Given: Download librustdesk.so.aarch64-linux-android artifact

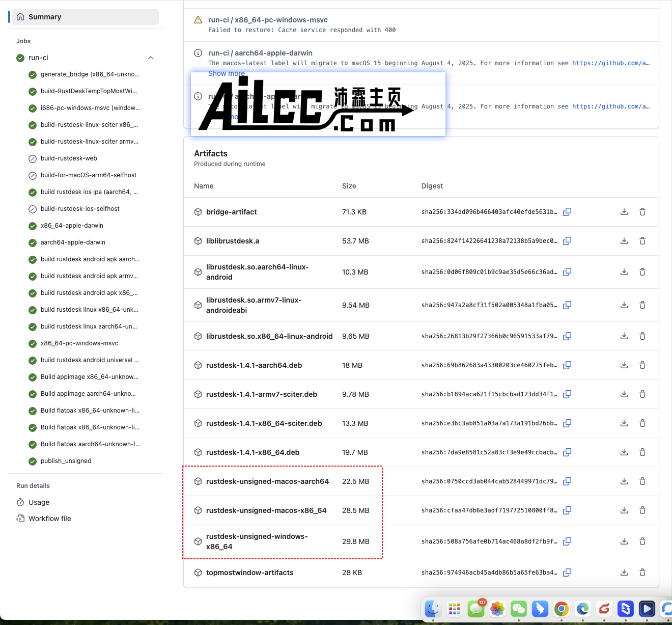Looking at the screenshot, I should [624, 272].
